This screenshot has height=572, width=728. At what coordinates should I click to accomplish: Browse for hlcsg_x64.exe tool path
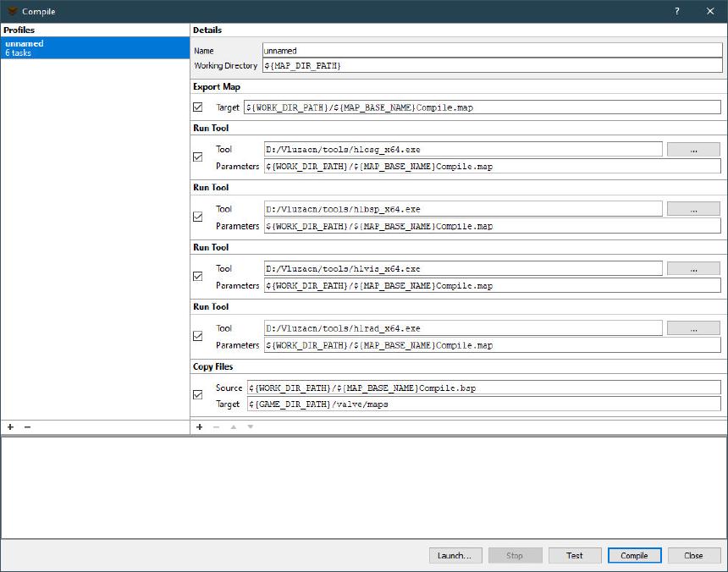(693, 150)
